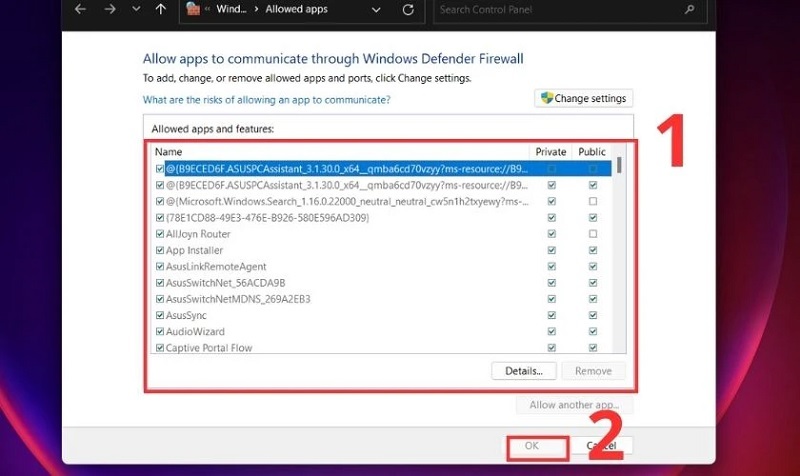Toggle the AllJoyn Router name checkbox
The width and height of the screenshot is (800, 476).
[x=160, y=234]
